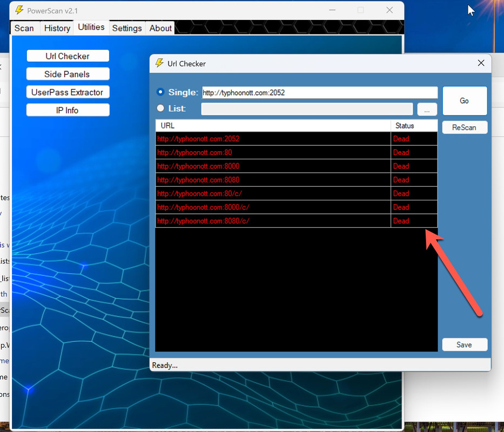Switch to the History tab

[x=57, y=28]
